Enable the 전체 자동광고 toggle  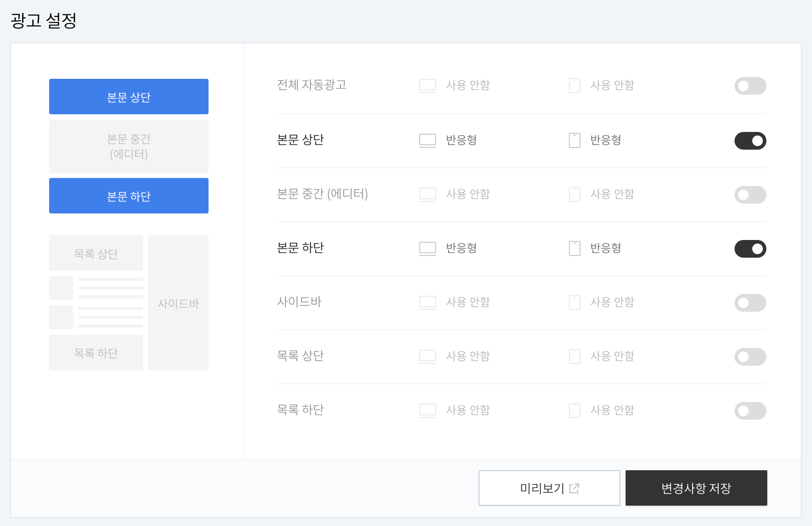[750, 85]
